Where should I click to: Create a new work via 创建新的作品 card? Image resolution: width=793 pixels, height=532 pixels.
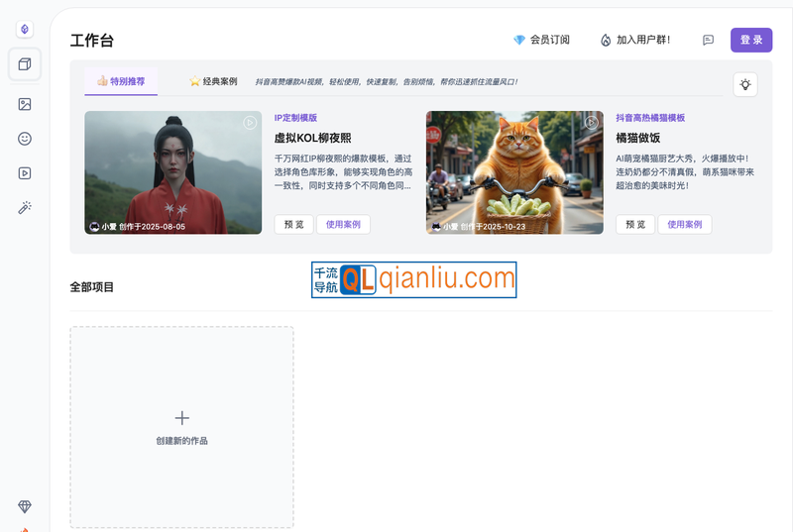pos(181,427)
